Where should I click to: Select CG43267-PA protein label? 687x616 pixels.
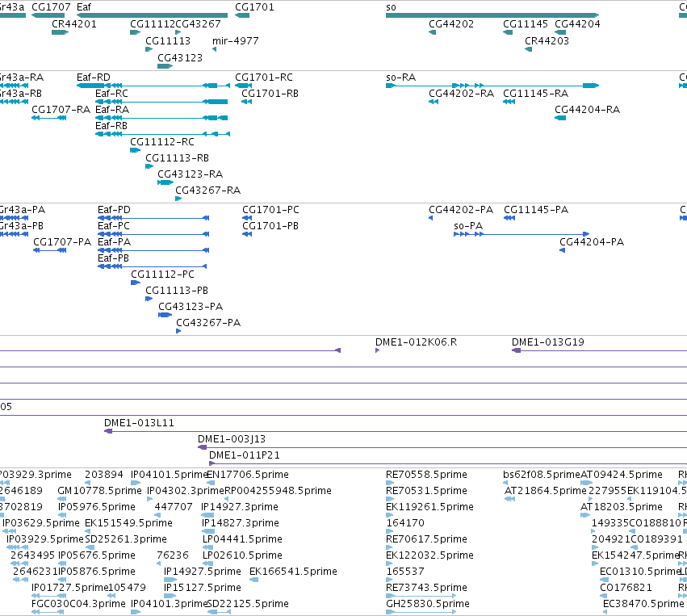pos(208,323)
